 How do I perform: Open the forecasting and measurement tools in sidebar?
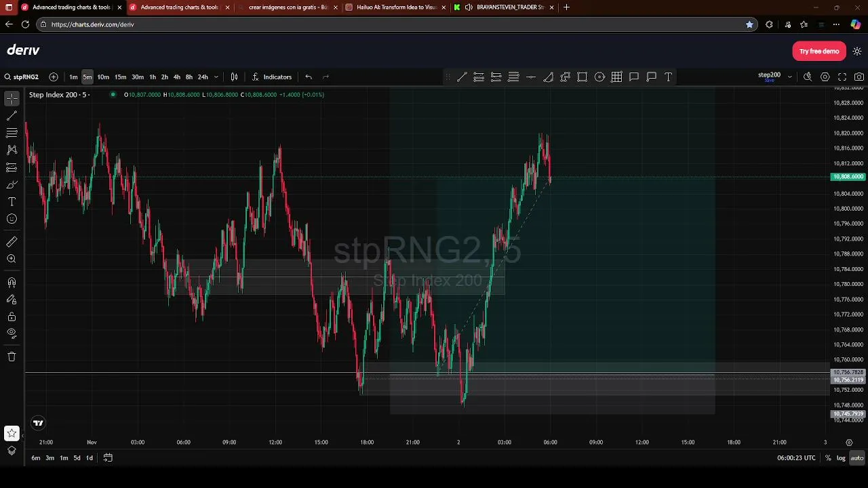12,167
